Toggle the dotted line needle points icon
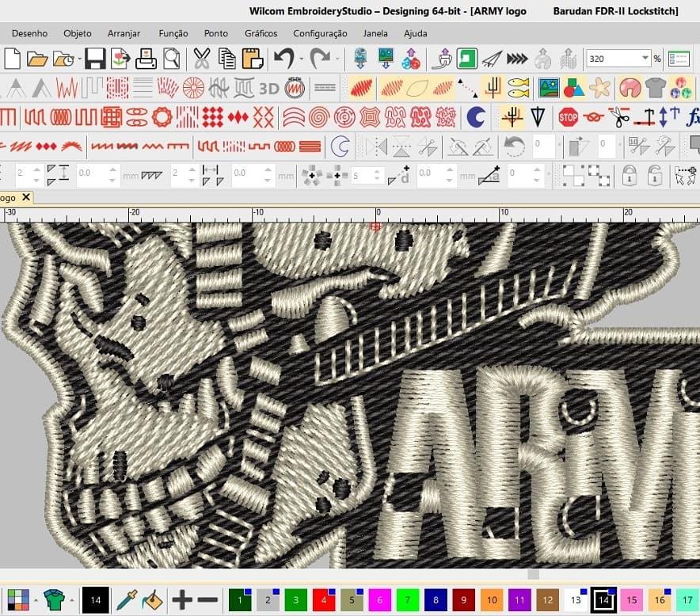Screen dimensions: 700x616 [x=467, y=88]
